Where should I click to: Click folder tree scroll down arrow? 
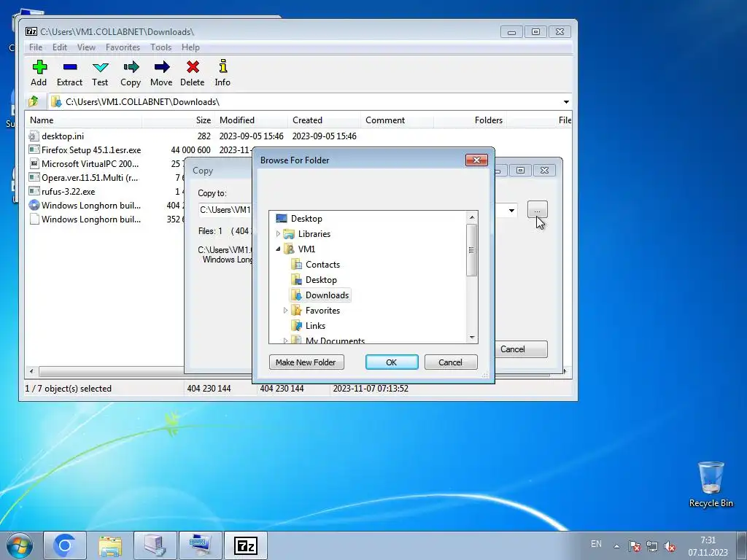pos(472,337)
